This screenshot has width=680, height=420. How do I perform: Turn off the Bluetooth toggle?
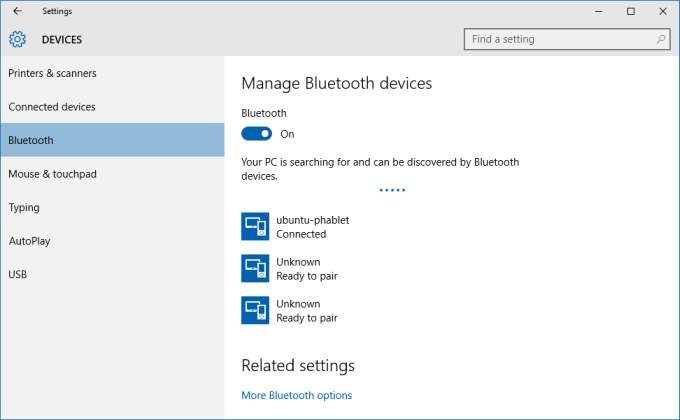(x=257, y=134)
